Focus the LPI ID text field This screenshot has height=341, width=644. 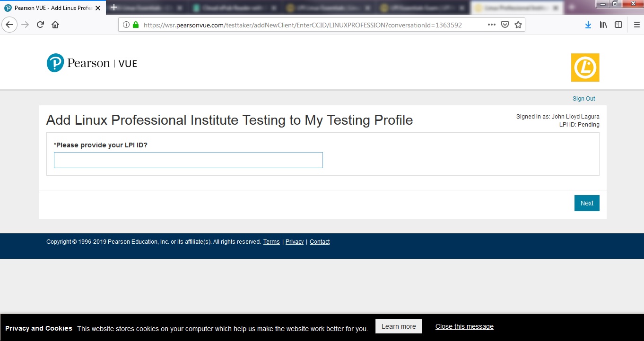click(188, 160)
